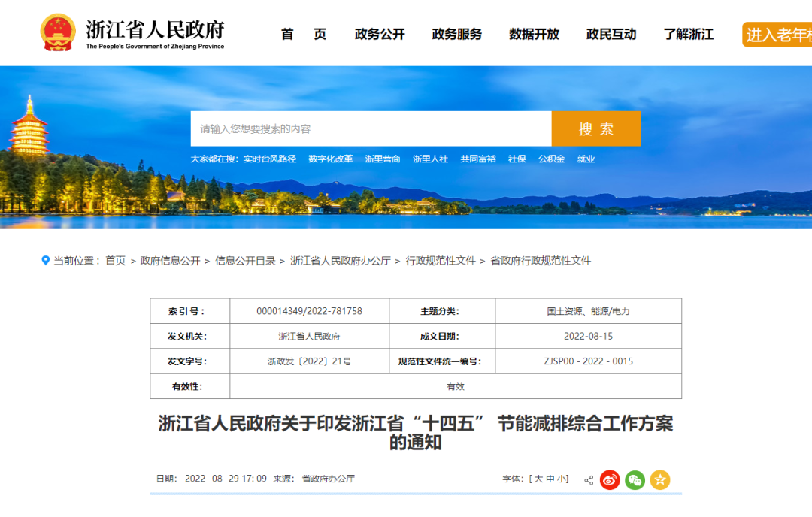This screenshot has width=812, height=517.
Task: Go to 政民互动 section
Action: [611, 34]
